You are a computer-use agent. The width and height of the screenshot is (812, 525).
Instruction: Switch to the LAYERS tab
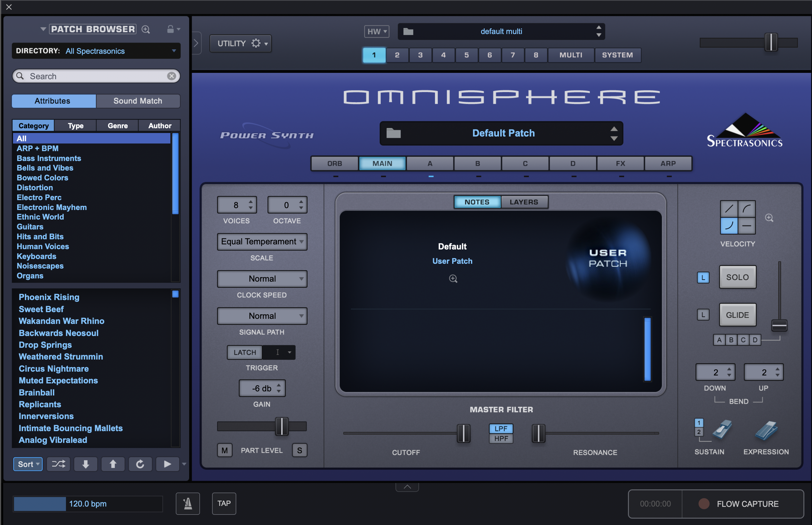pyautogui.click(x=524, y=201)
